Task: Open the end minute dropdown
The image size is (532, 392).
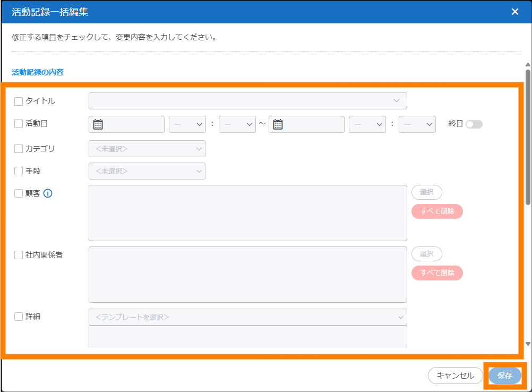Action: tap(417, 124)
